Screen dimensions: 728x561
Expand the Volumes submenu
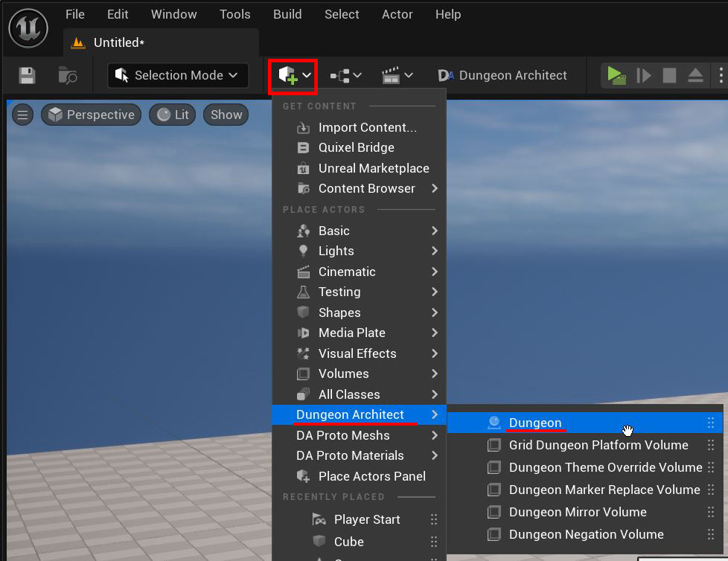[359, 374]
